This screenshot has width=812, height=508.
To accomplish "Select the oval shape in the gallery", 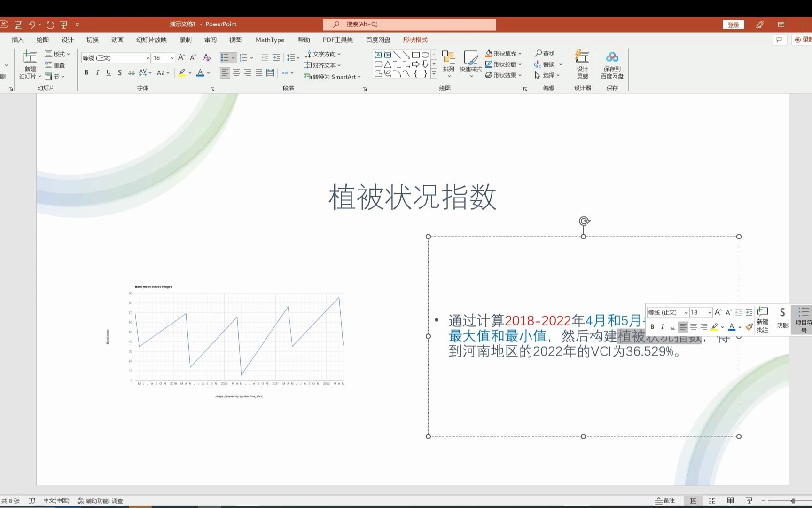I will (x=425, y=55).
